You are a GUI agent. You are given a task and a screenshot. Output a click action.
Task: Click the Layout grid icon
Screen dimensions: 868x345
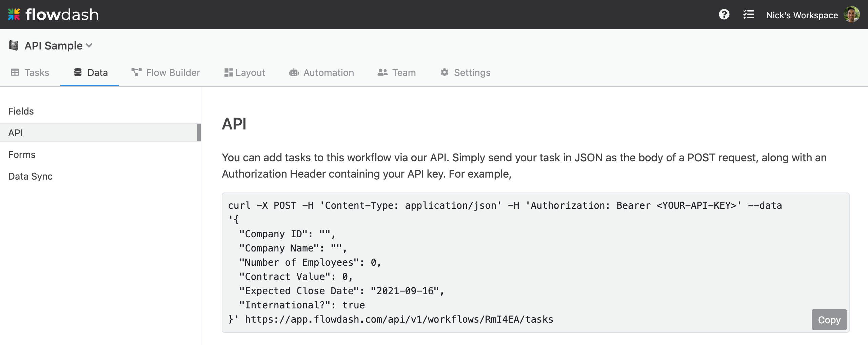229,73
